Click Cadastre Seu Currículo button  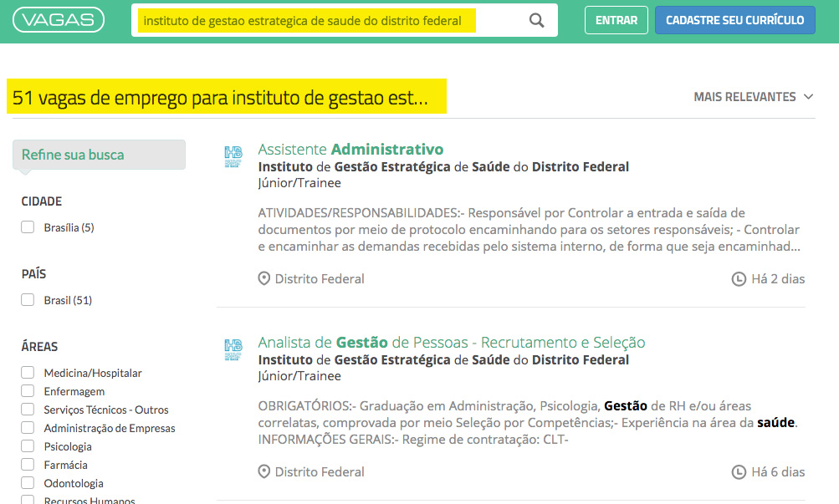[x=734, y=21]
